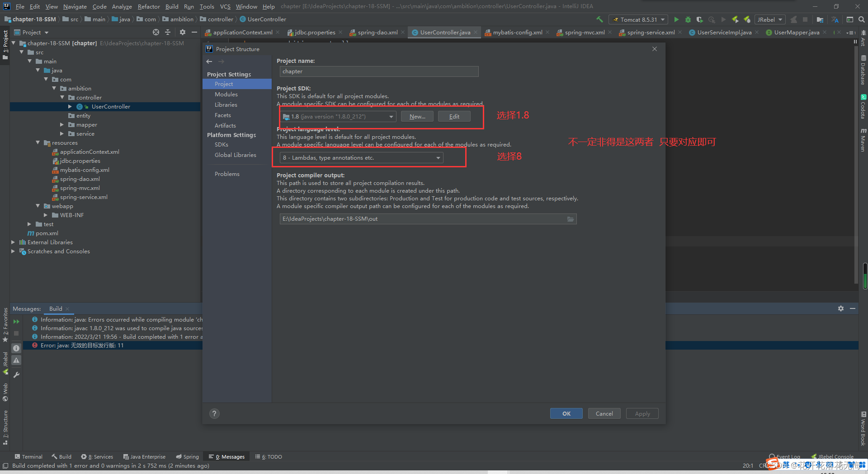Toggle information filter icon in Messages
The image size is (868, 474).
point(16,348)
